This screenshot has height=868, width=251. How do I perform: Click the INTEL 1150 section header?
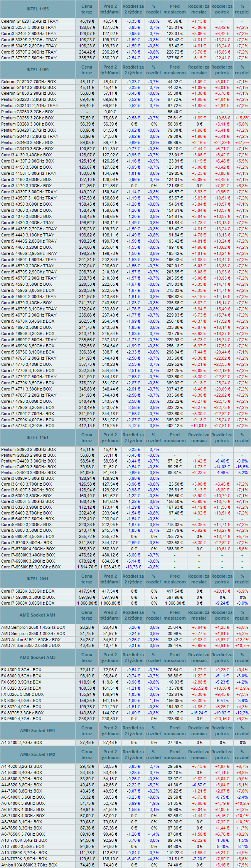point(38,70)
